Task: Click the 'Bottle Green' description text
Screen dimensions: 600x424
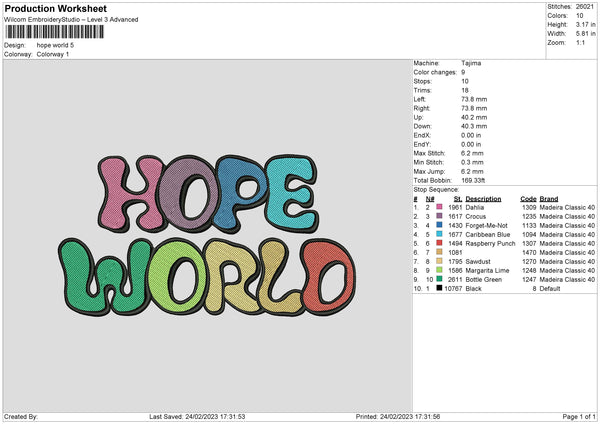Action: (484, 280)
